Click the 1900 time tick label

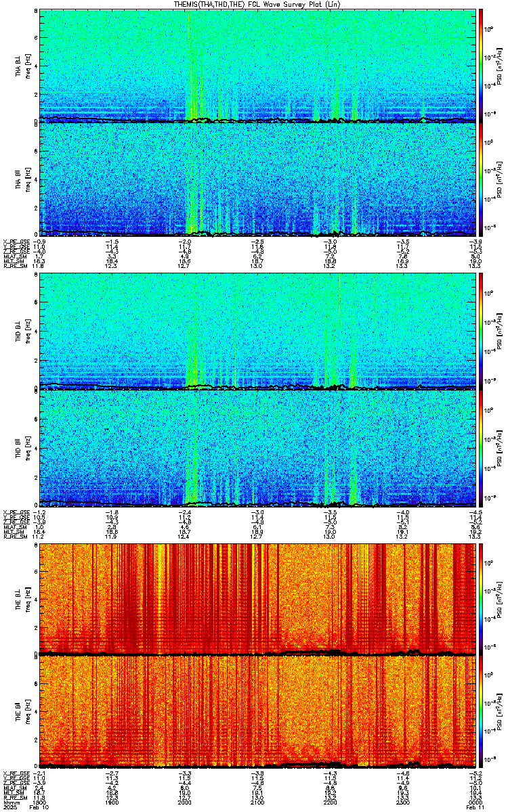112,803
